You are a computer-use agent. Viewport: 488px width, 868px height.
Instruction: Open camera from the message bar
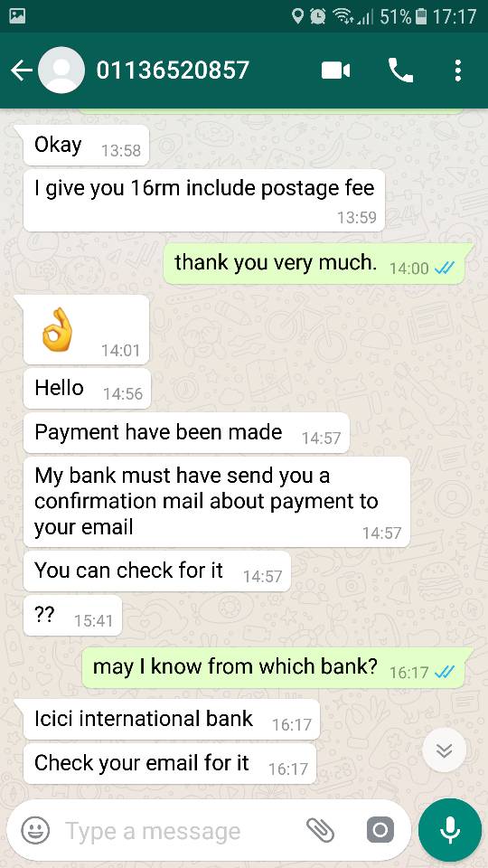pyautogui.click(x=380, y=830)
